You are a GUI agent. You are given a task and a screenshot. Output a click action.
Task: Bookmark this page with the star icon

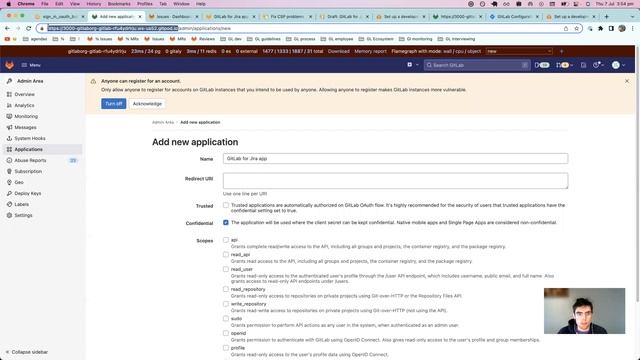click(577, 29)
